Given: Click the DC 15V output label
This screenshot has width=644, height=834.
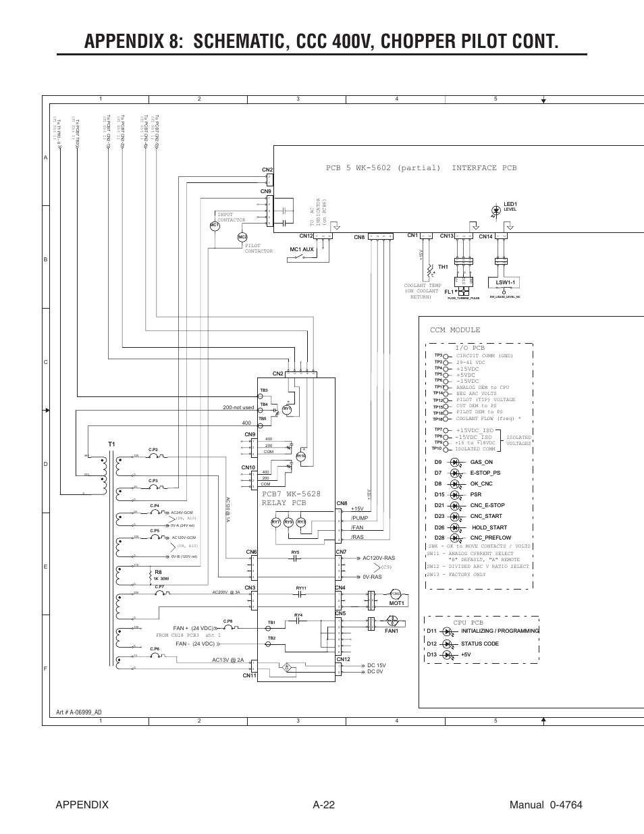Looking at the screenshot, I should point(376,665).
